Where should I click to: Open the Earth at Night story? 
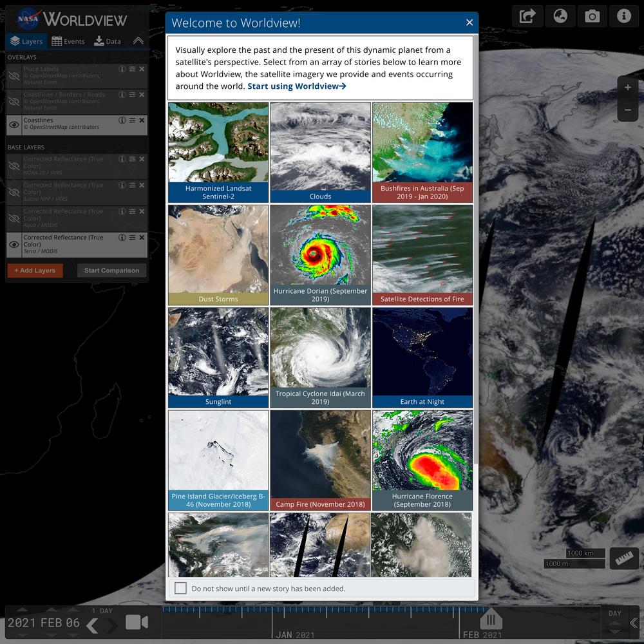tap(422, 357)
